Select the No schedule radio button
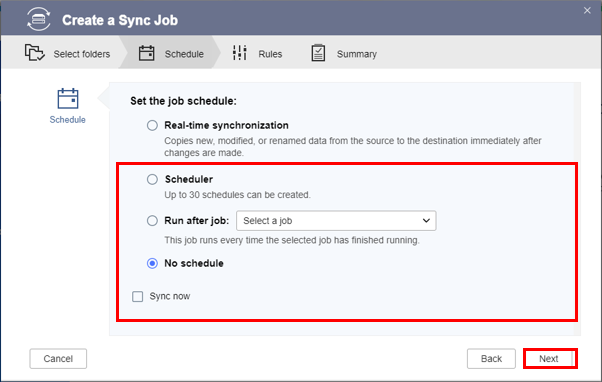The image size is (602, 382). [x=152, y=263]
